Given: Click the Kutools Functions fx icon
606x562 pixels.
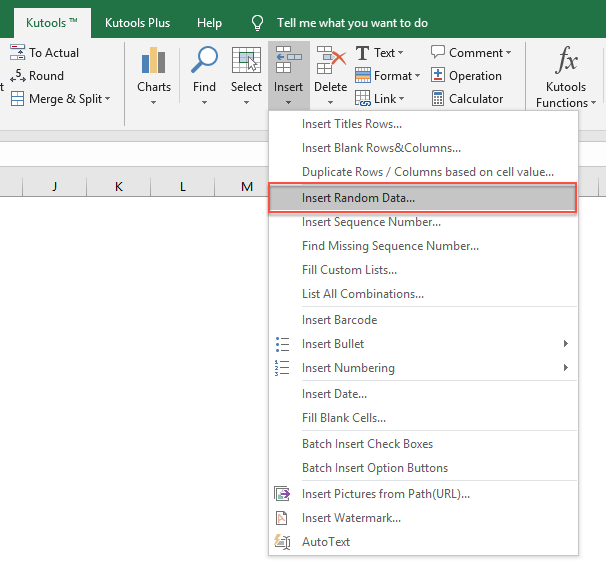Looking at the screenshot, I should tap(566, 60).
